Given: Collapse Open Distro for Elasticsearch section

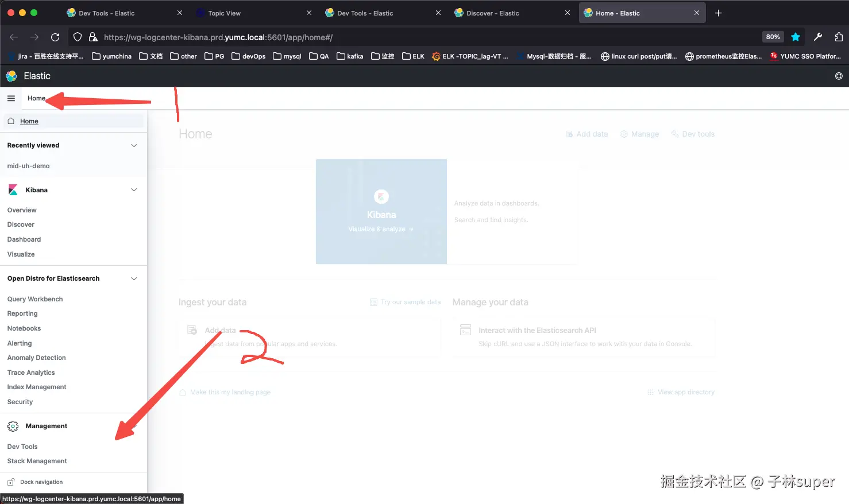Looking at the screenshot, I should tap(134, 279).
